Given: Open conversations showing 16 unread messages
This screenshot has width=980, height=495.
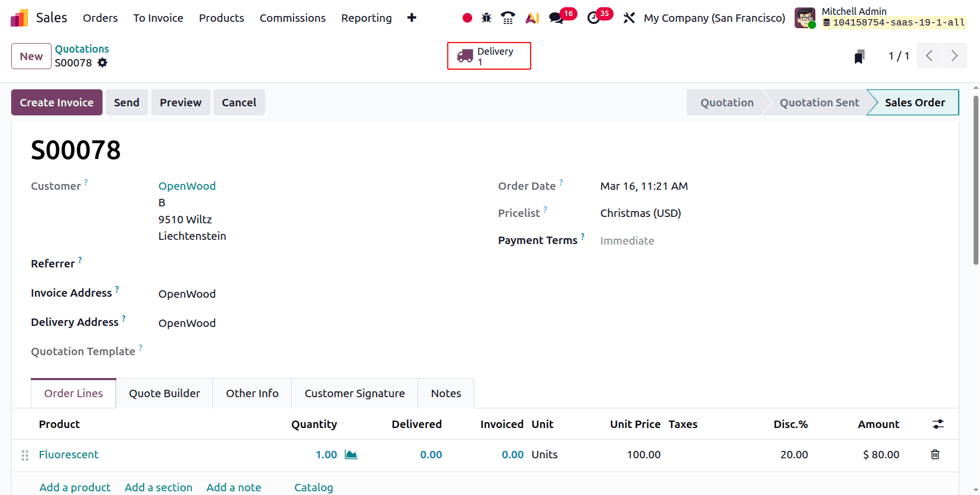Looking at the screenshot, I should [x=556, y=19].
